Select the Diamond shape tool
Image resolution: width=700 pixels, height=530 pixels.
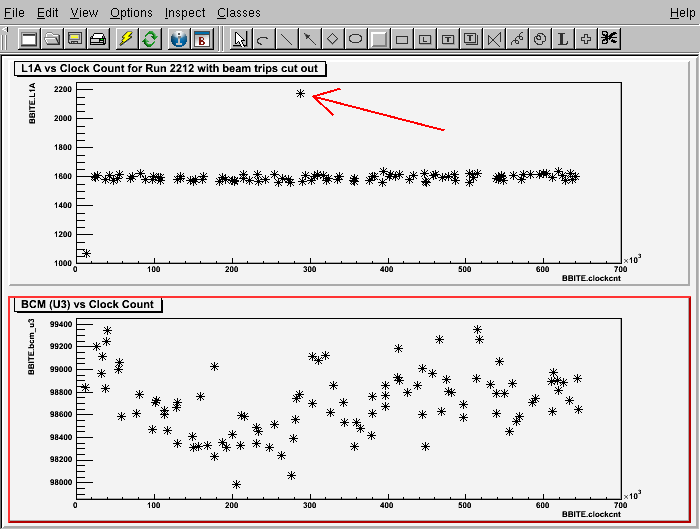click(332, 39)
